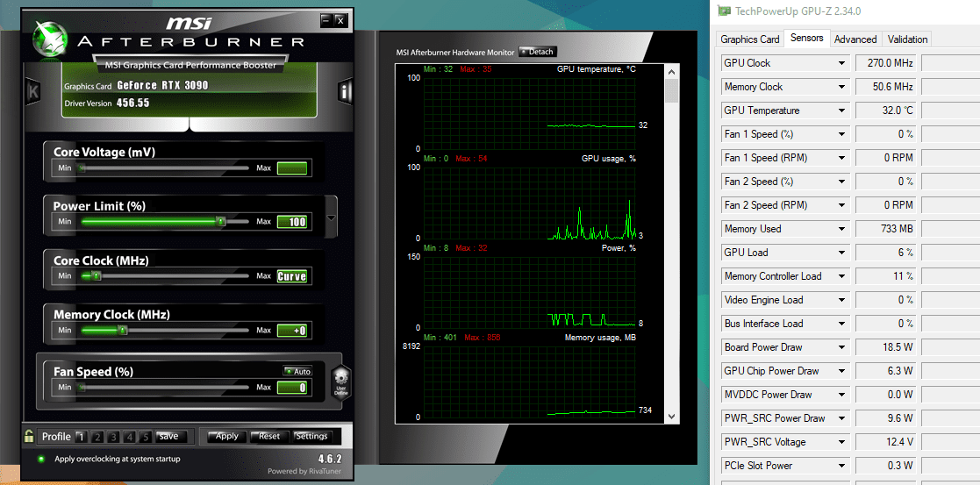Switch to the Advanced tab
980x485 pixels.
point(855,39)
